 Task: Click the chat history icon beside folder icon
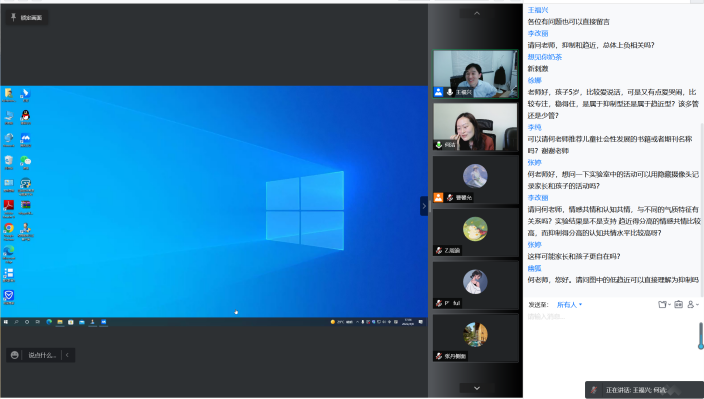click(x=678, y=304)
